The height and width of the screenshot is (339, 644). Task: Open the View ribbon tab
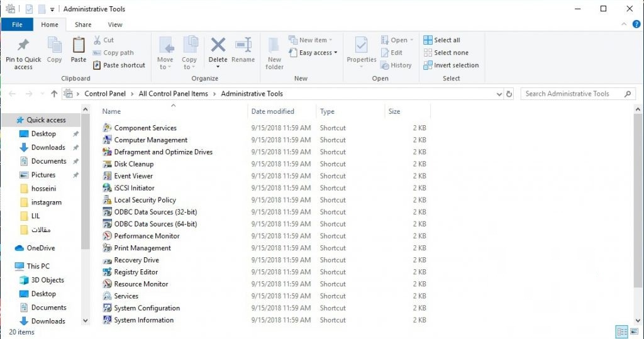click(x=115, y=25)
